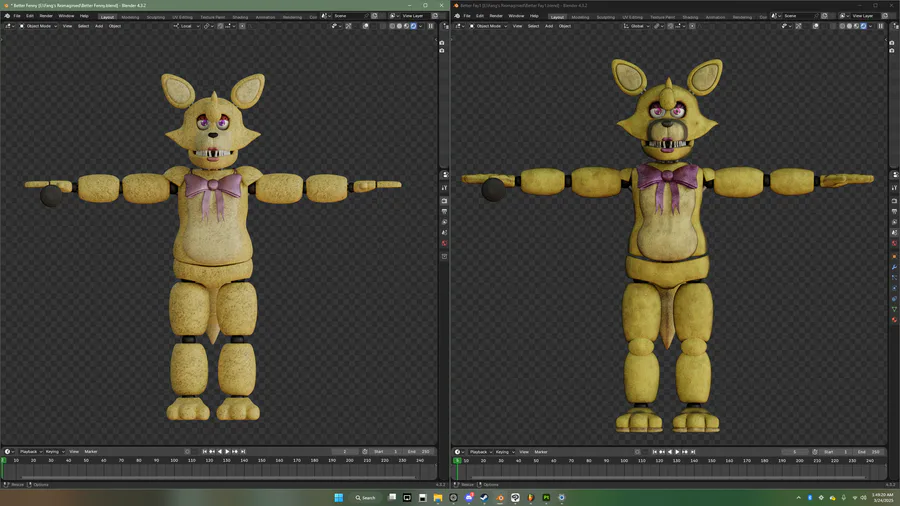Image resolution: width=900 pixels, height=506 pixels.
Task: Toggle auto keying record button in left timeline
Action: pyautogui.click(x=187, y=451)
